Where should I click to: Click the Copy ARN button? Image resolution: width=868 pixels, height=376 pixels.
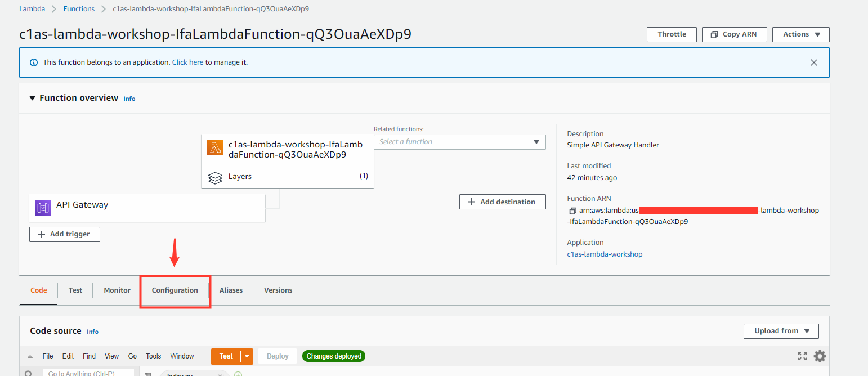733,34
